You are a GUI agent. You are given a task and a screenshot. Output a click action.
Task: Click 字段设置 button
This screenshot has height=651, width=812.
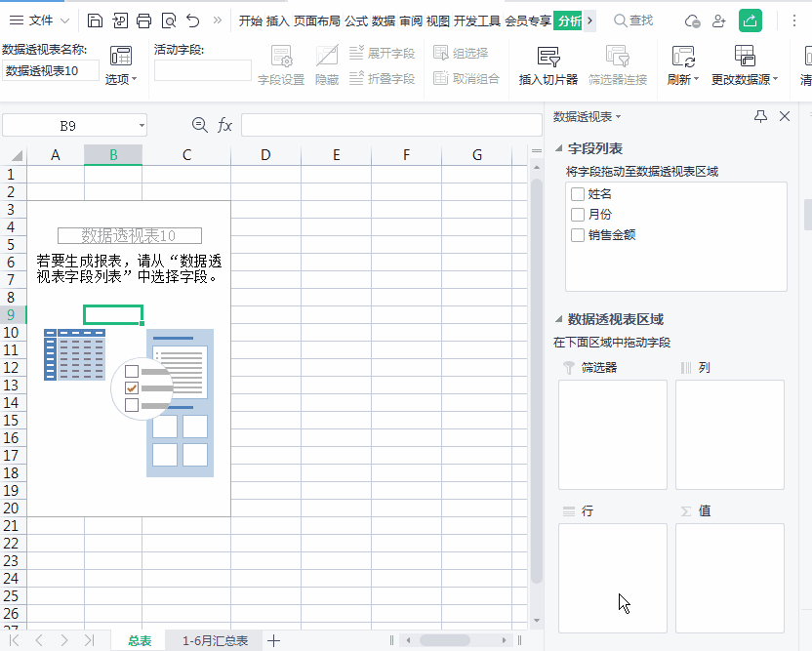pyautogui.click(x=281, y=65)
